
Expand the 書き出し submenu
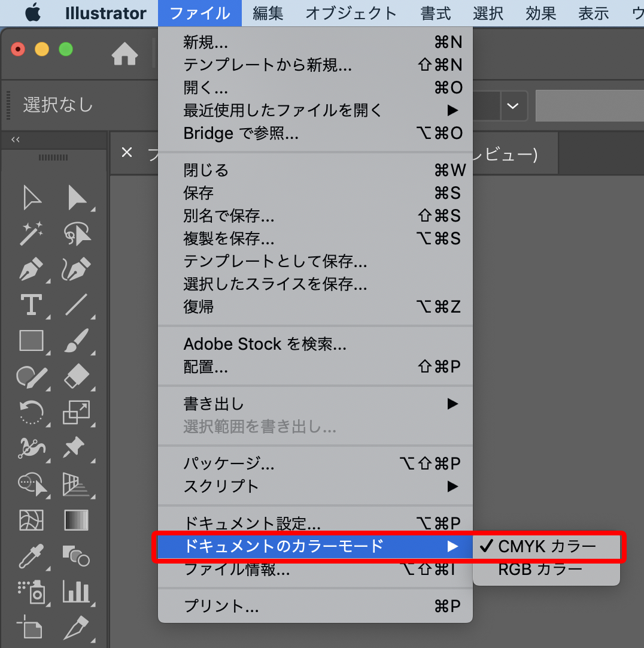click(315, 404)
